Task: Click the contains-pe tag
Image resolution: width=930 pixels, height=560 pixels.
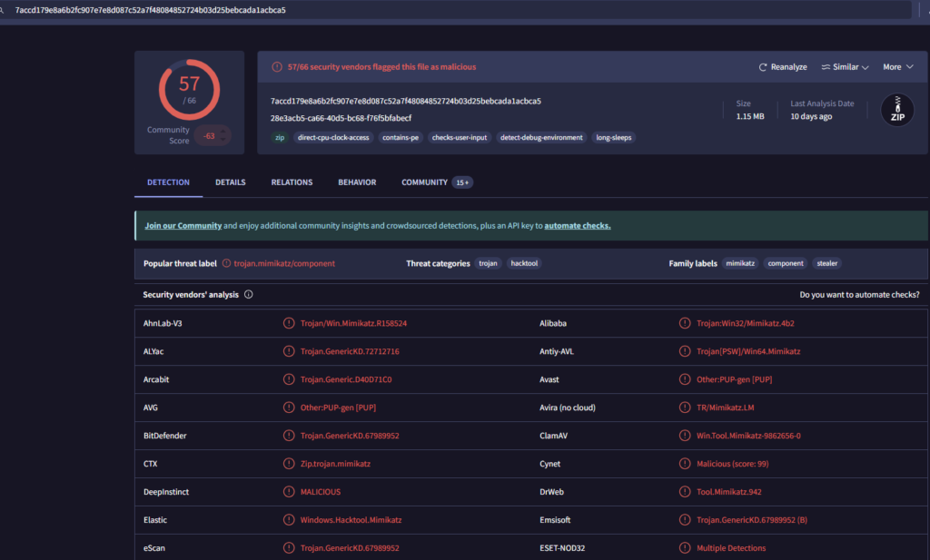Action: click(401, 137)
